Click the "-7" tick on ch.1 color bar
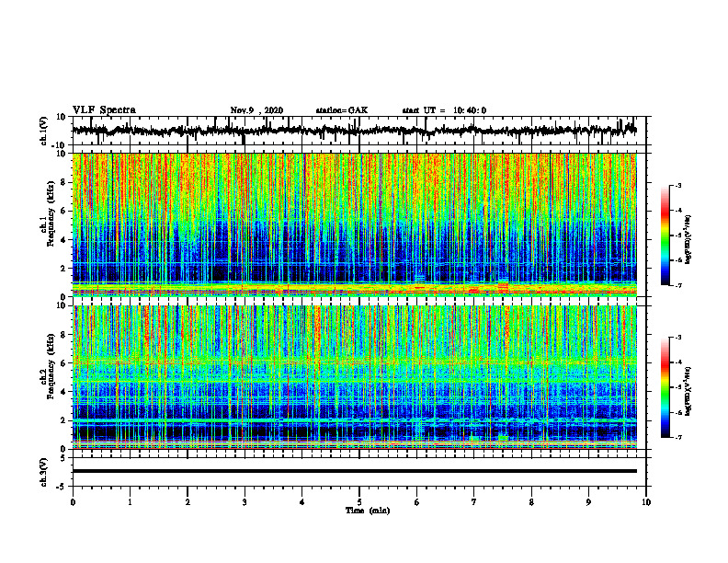Image resolution: width=728 pixels, height=563 pixels. [x=678, y=285]
